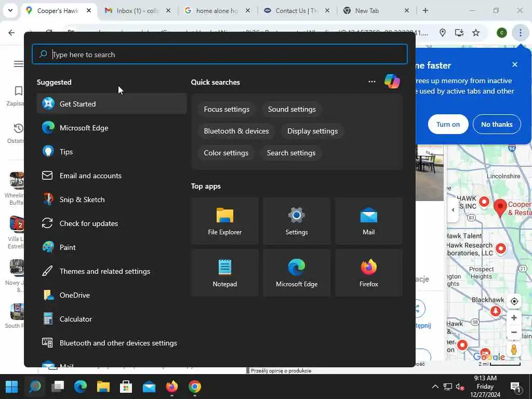Bookmark this page with the star icon
The width and height of the screenshot is (532, 399).
pos(476,33)
